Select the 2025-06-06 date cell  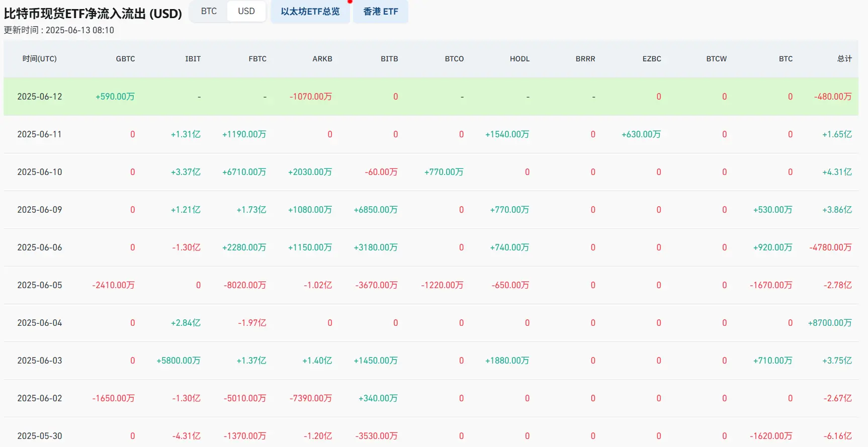point(40,247)
